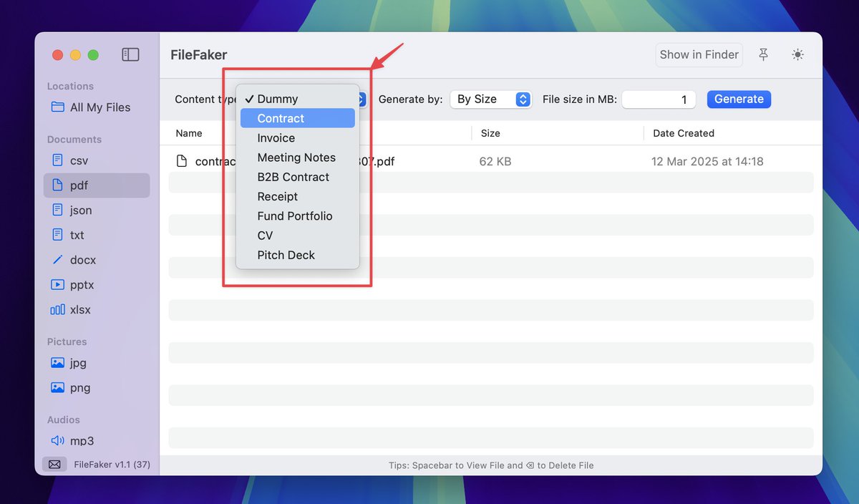Click the Show in Finder button
Viewport: 859px width, 504px height.
point(699,54)
